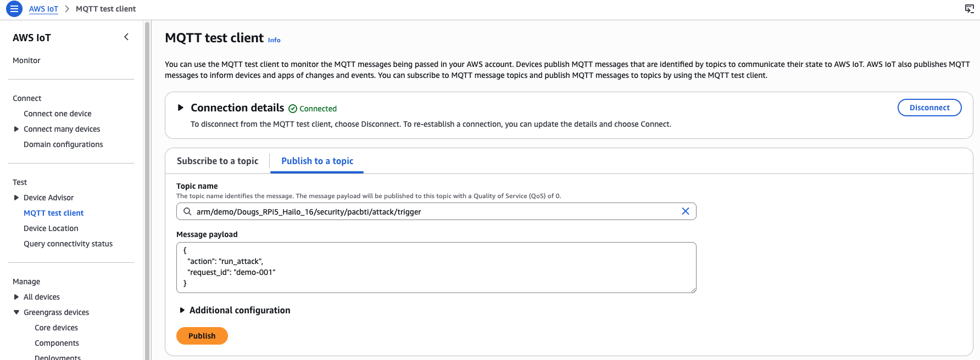Image resolution: width=980 pixels, height=360 pixels.
Task: Open Monitor in the sidebar
Action: tap(26, 60)
